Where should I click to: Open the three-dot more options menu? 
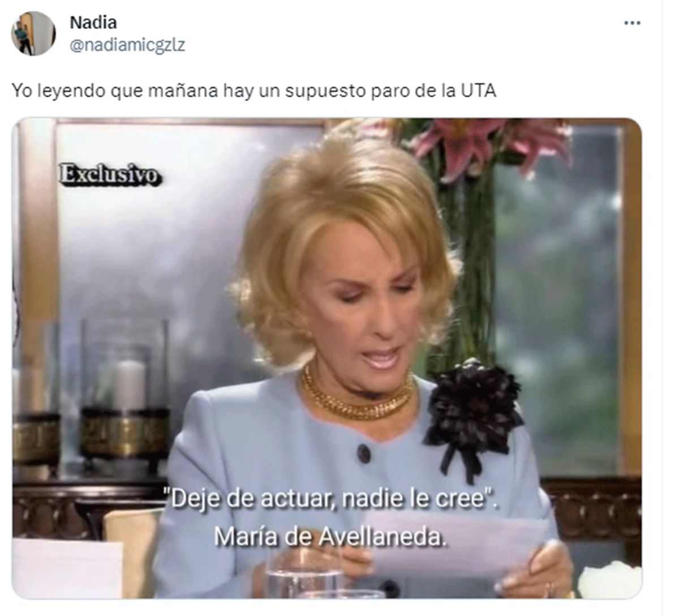coord(632,23)
